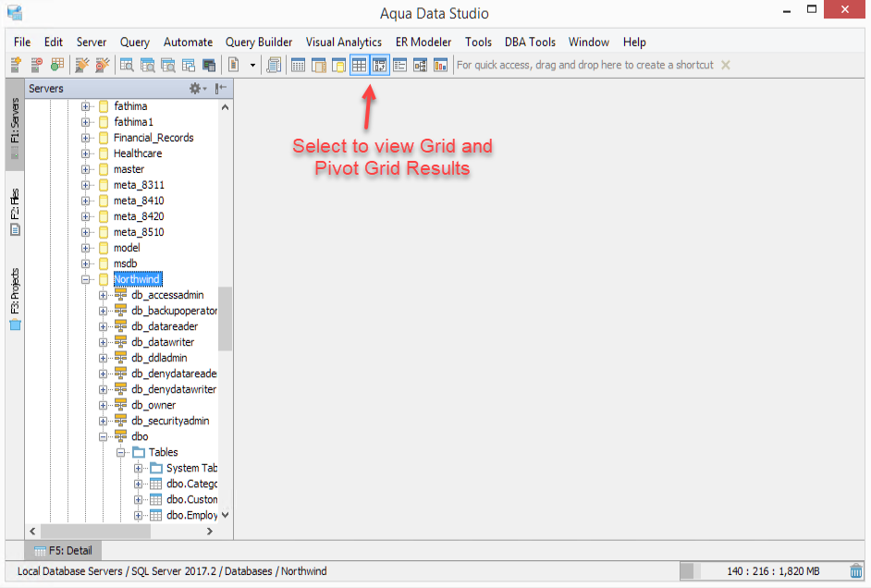
Task: Open the Query Builder menu
Action: [x=259, y=43]
